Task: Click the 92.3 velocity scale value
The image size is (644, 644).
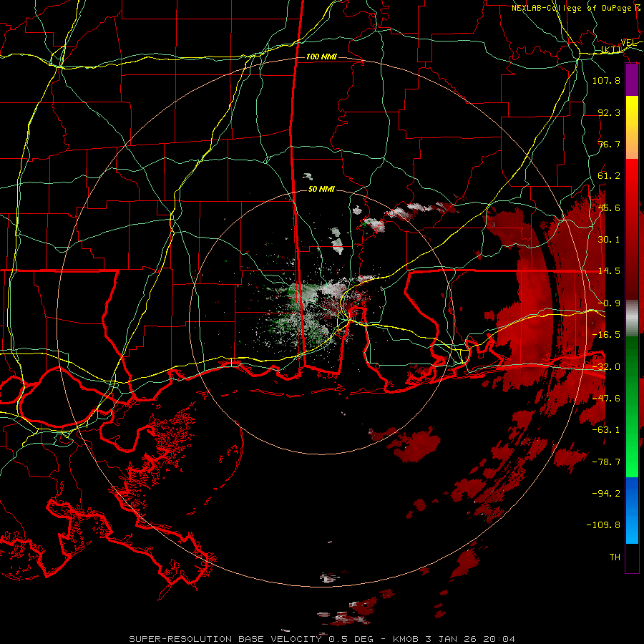Action: tap(609, 112)
